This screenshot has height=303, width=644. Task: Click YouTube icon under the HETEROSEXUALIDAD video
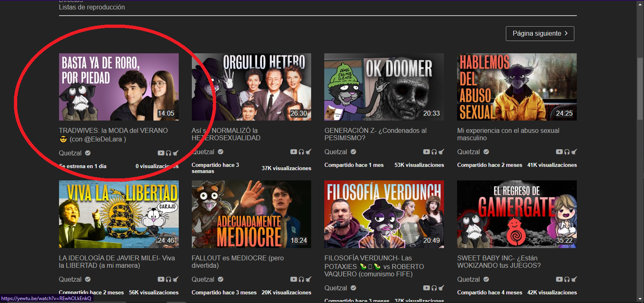point(294,152)
